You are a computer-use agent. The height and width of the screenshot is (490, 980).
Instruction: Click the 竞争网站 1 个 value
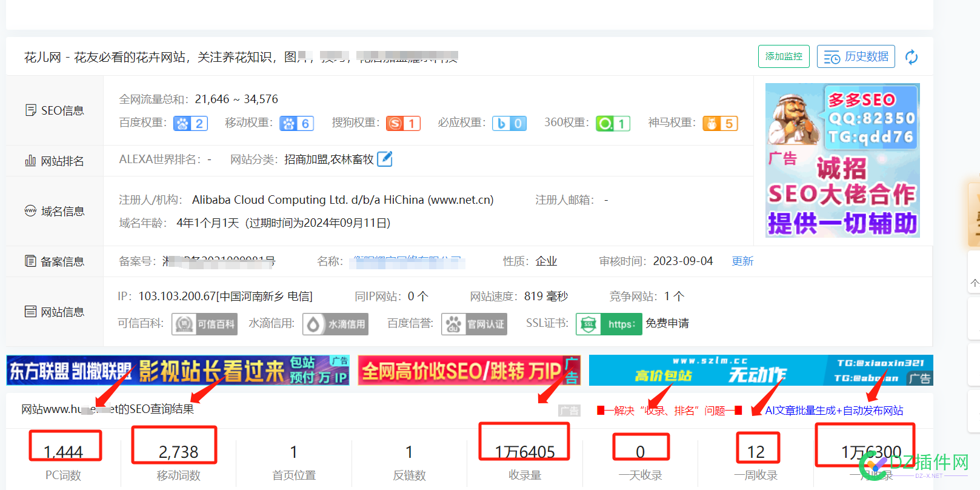[674, 296]
